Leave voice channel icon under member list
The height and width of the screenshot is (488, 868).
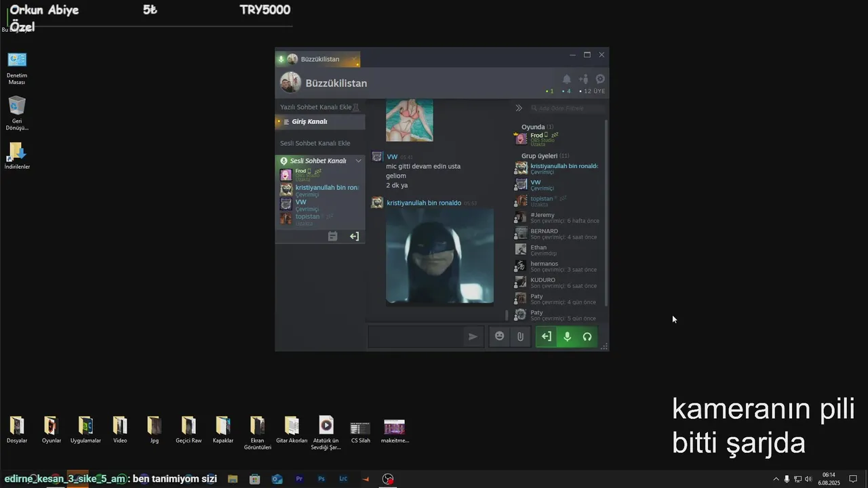(x=354, y=237)
